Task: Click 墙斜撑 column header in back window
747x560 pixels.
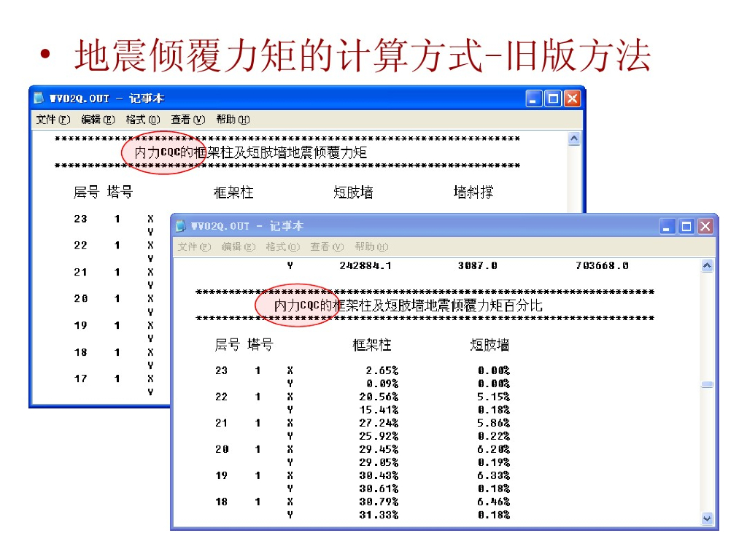Action: coord(473,192)
